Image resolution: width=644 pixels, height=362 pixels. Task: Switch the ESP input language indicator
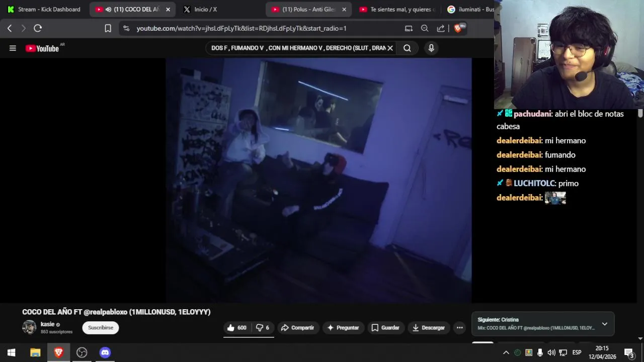[577, 352]
